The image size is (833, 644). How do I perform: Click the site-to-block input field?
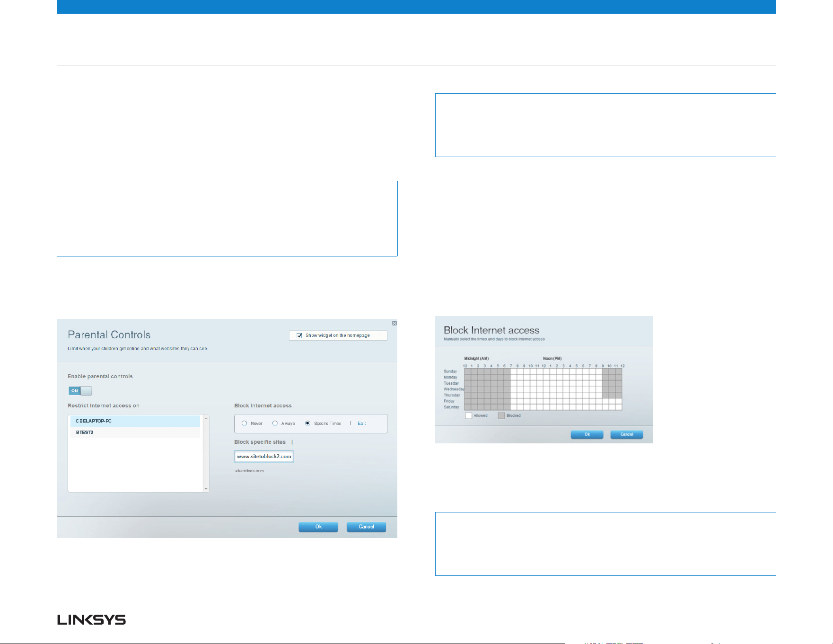(264, 456)
